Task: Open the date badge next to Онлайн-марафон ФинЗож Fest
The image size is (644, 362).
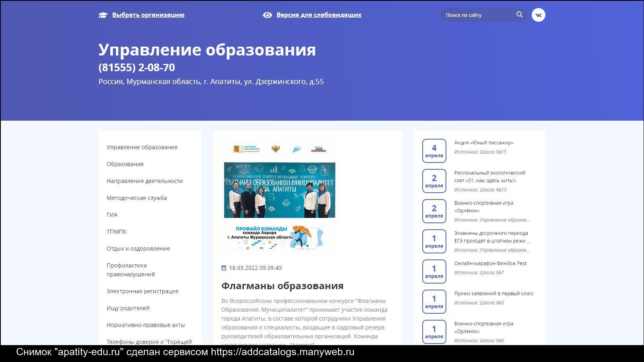Action: pyautogui.click(x=434, y=271)
